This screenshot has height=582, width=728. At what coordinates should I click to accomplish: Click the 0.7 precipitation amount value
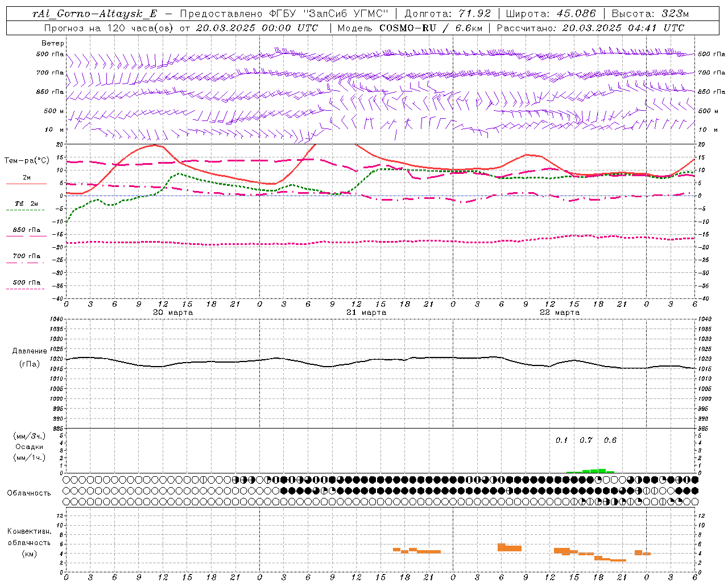[x=586, y=440]
